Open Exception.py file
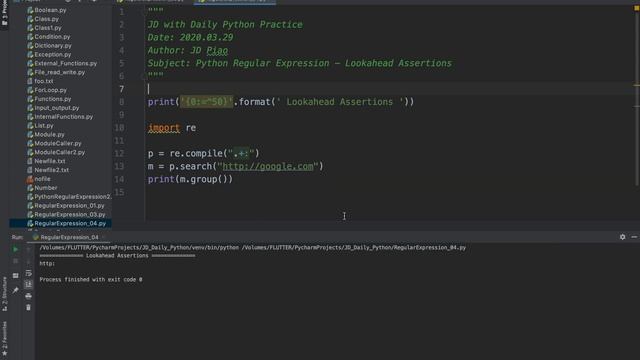The height and width of the screenshot is (360, 640). [x=53, y=54]
